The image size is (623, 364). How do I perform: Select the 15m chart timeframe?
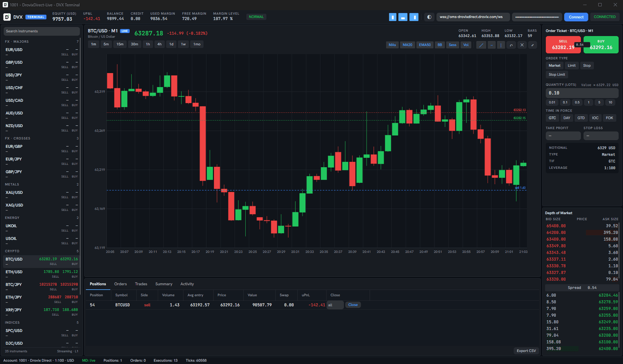click(x=120, y=44)
